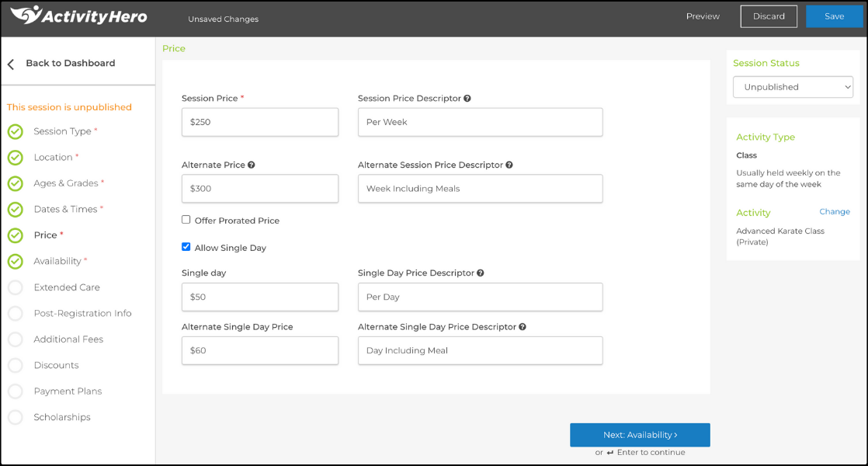Open help for Alternate Session Price Descriptor

[x=509, y=165]
